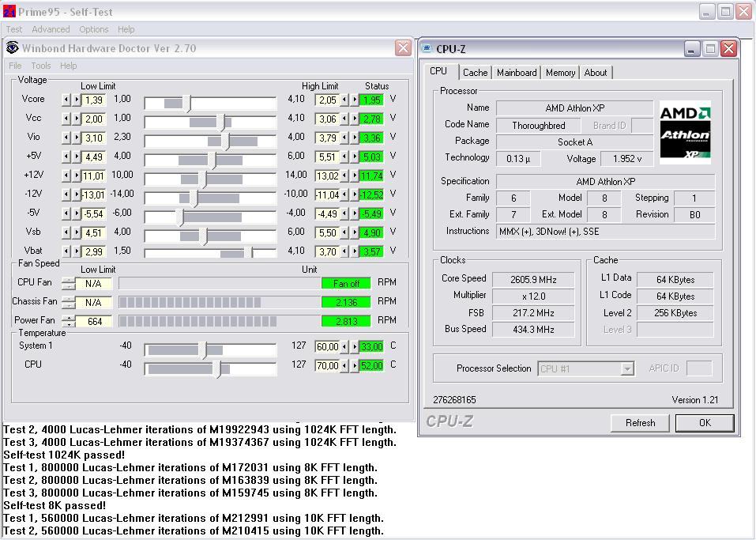This screenshot has width=756, height=540.
Task: Click the Code Name value Thoroughbred
Action: coord(539,126)
